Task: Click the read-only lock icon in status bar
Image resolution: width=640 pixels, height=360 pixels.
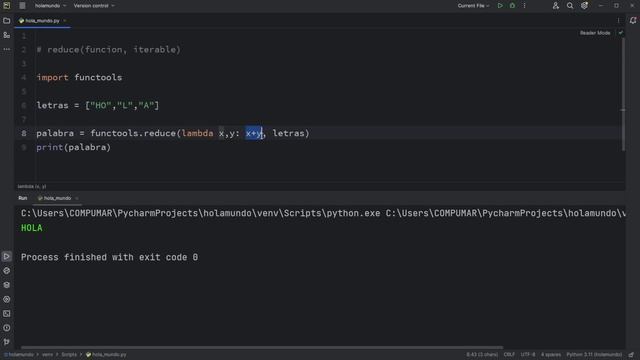Action: click(x=631, y=355)
